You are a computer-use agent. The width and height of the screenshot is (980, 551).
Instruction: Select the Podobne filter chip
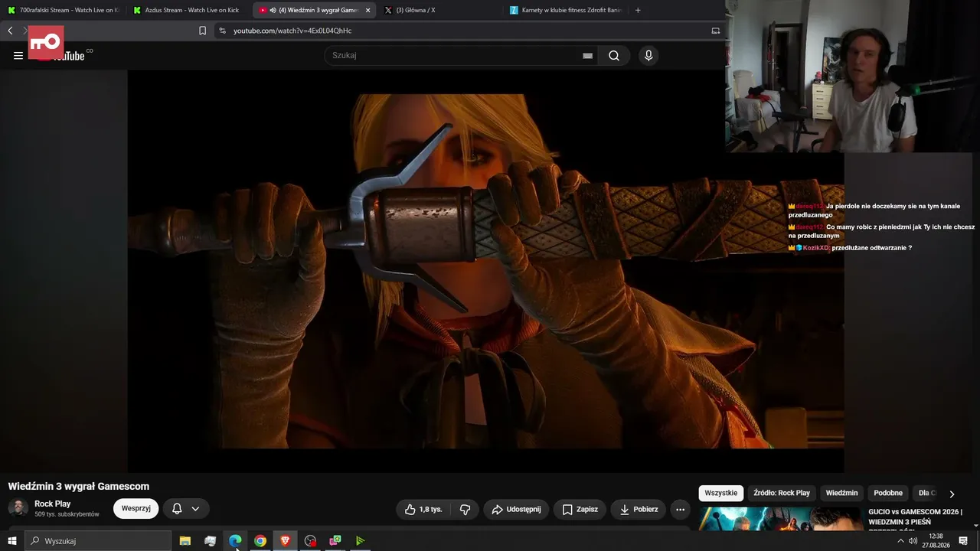tap(888, 493)
